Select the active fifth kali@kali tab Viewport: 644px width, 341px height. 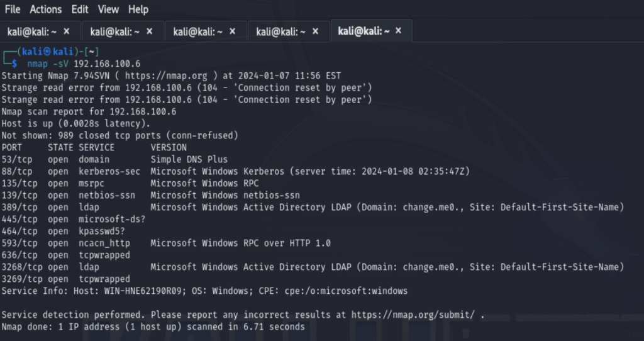[364, 31]
